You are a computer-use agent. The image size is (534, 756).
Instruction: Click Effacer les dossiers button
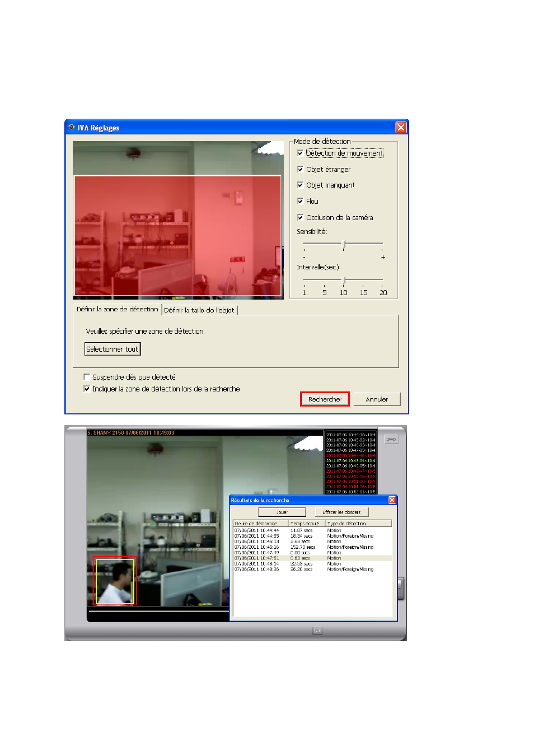click(341, 512)
